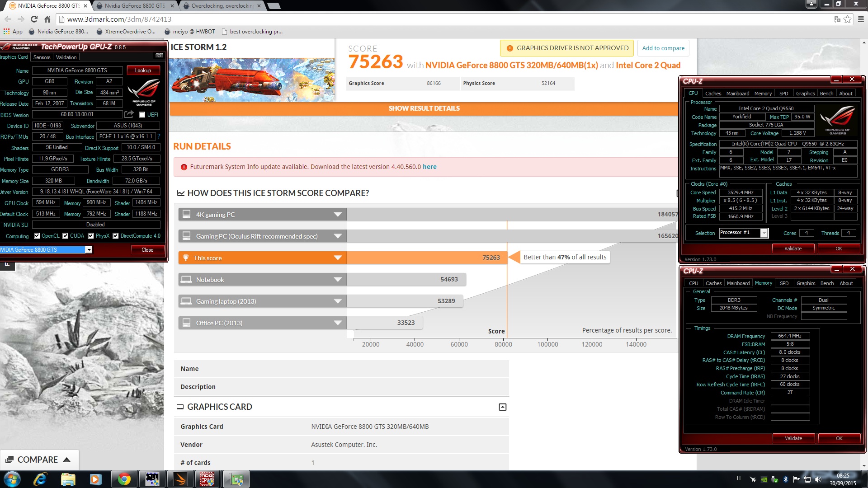Click Show Result Details bar
The image size is (868, 488).
coord(424,108)
